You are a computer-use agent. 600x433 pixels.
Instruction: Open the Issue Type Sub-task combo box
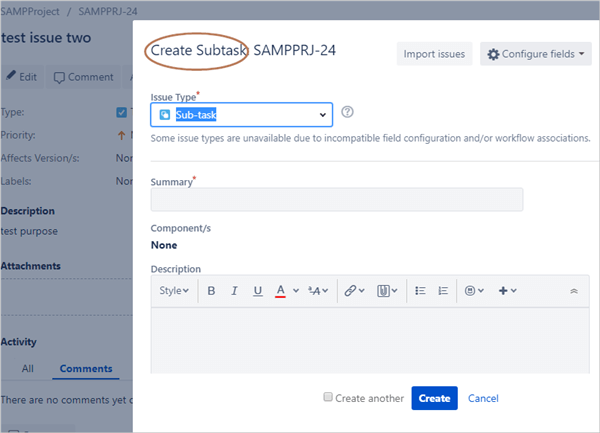click(241, 114)
